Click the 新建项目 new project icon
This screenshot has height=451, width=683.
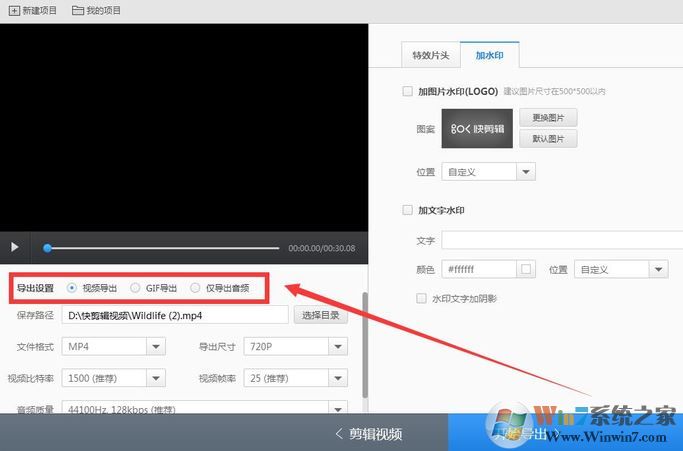[x=13, y=10]
